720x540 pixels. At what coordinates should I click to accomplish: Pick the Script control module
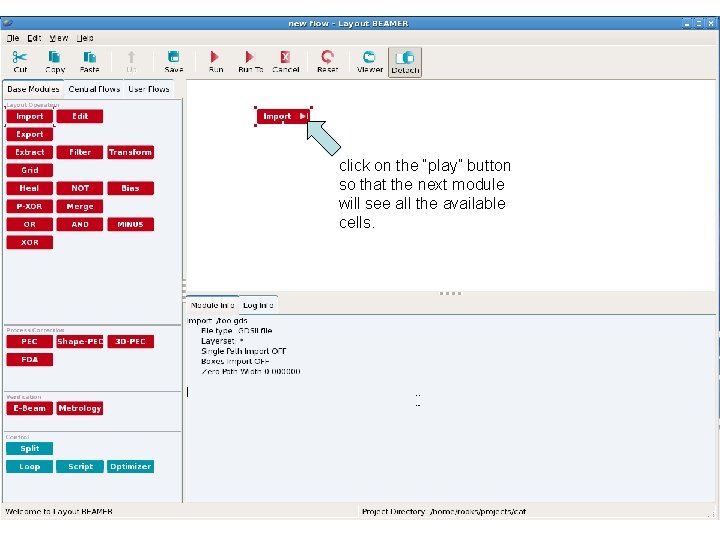(x=80, y=467)
